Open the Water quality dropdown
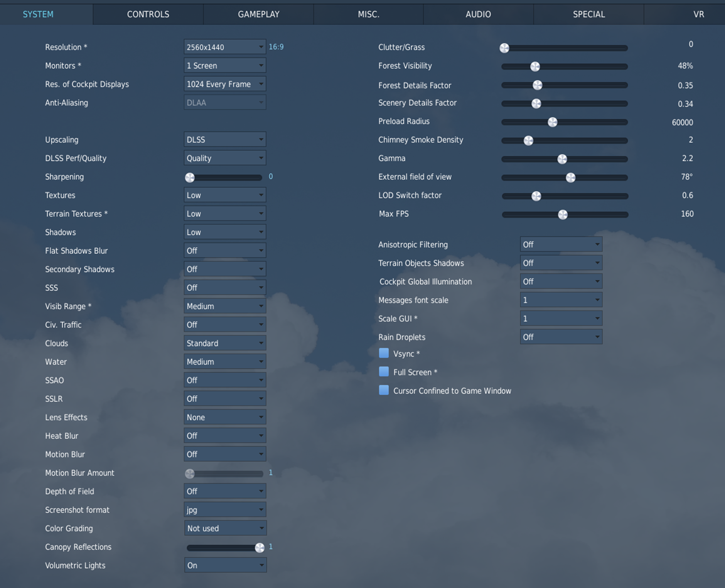 [x=225, y=362]
